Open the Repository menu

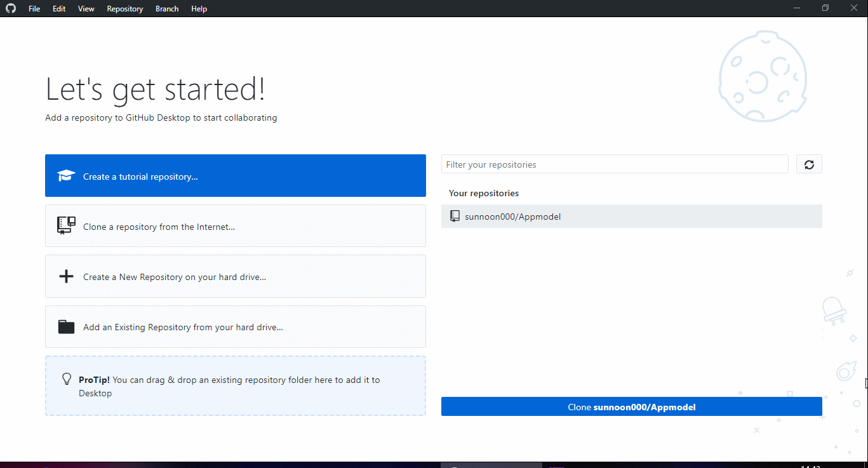point(125,9)
